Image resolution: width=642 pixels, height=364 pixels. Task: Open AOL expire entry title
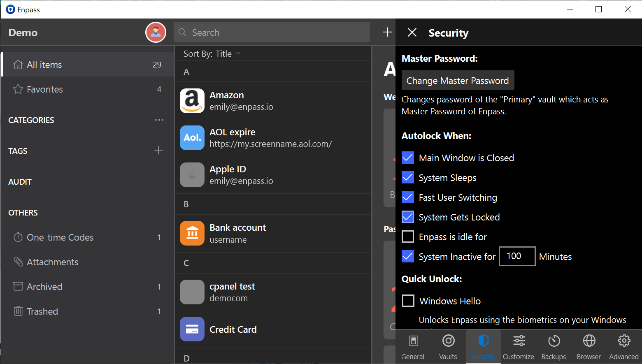coord(233,132)
